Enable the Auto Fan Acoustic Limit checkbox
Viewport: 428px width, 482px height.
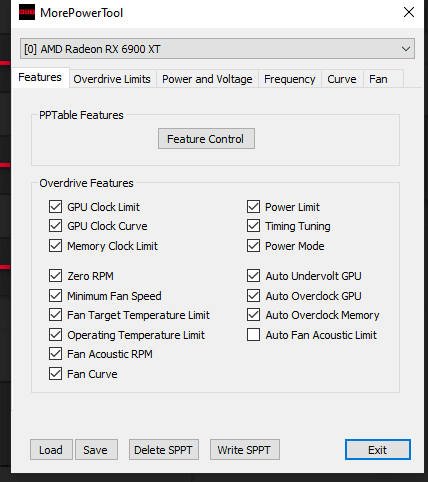pyautogui.click(x=253, y=335)
